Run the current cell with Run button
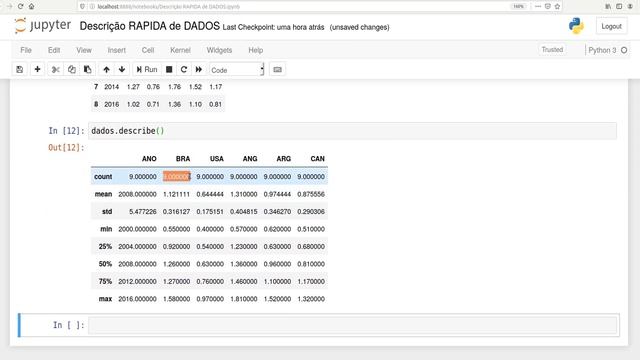 147,69
